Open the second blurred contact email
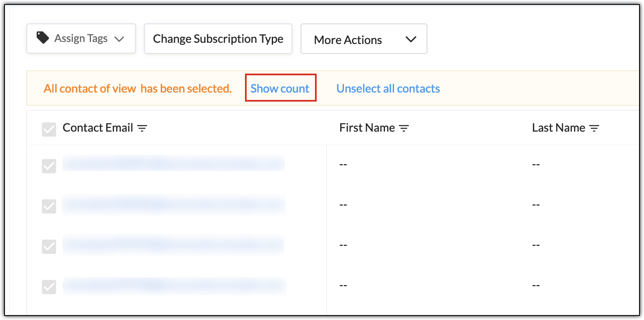Viewport: 644px width, 320px height. coord(173,204)
